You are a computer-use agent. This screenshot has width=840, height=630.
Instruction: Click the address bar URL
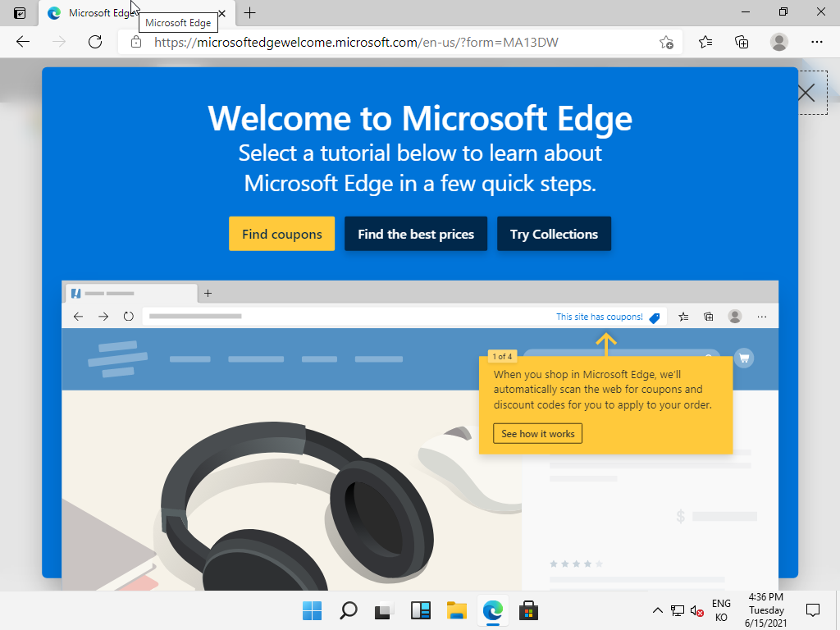(x=356, y=43)
